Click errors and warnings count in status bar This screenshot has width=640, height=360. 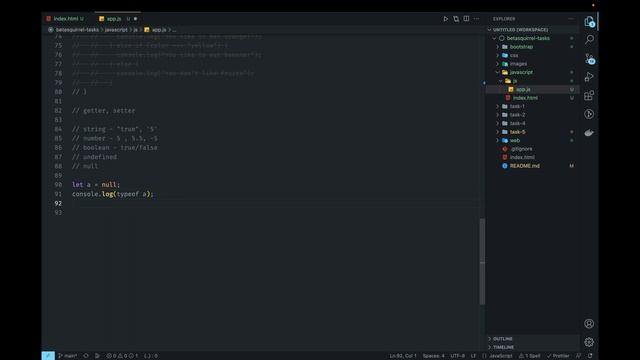tap(122, 356)
